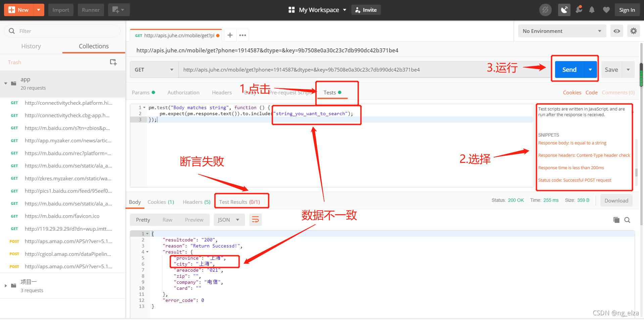Click the New window layout icon
644x320 pixels.
pyautogui.click(x=118, y=10)
